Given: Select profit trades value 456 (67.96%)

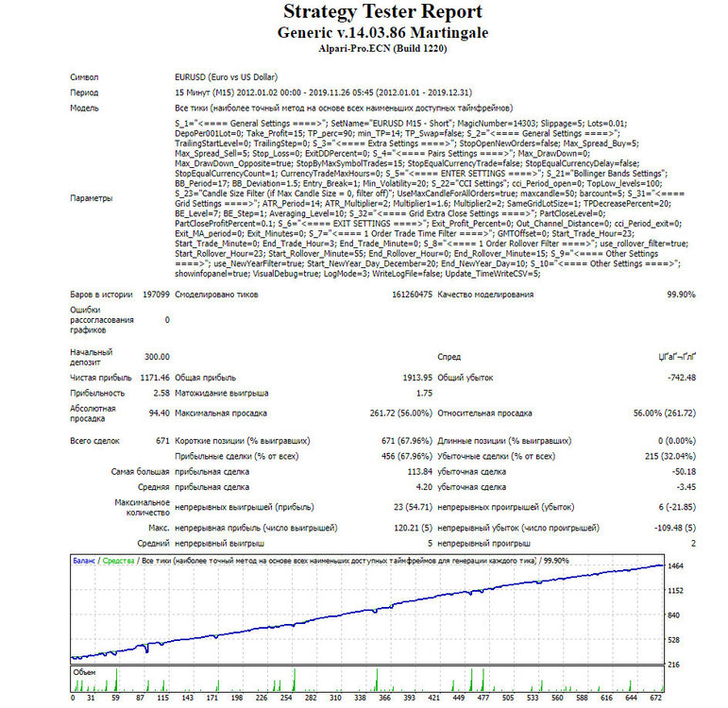Looking at the screenshot, I should point(407,456).
